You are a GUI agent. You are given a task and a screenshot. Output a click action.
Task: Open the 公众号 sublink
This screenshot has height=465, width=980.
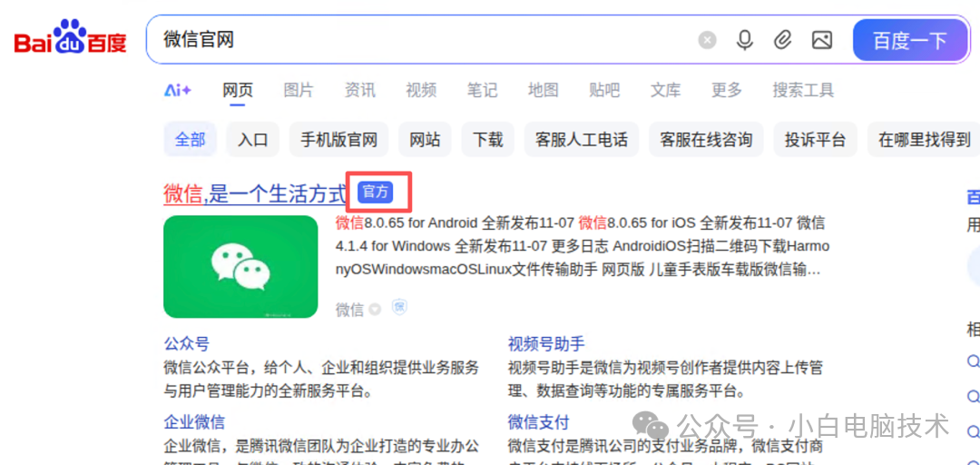point(186,343)
